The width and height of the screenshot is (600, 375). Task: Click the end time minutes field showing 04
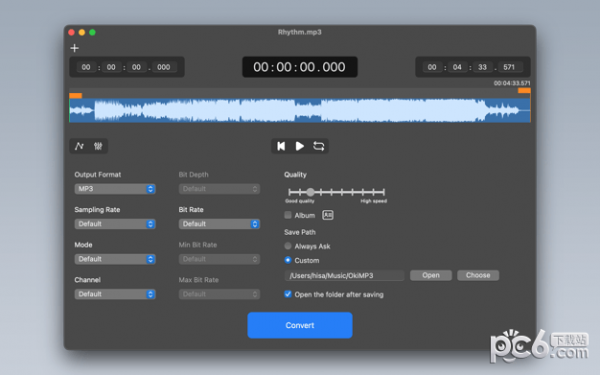pos(457,67)
